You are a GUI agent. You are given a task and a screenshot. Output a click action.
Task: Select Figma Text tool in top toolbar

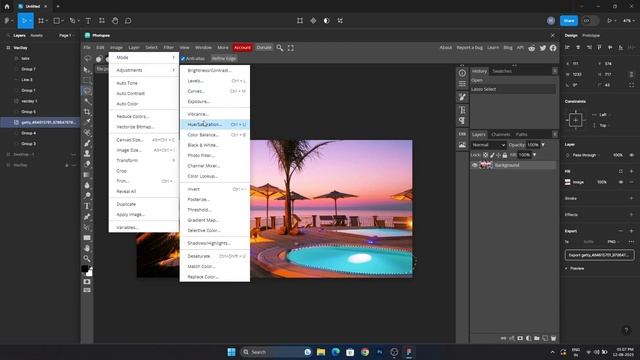88,20
